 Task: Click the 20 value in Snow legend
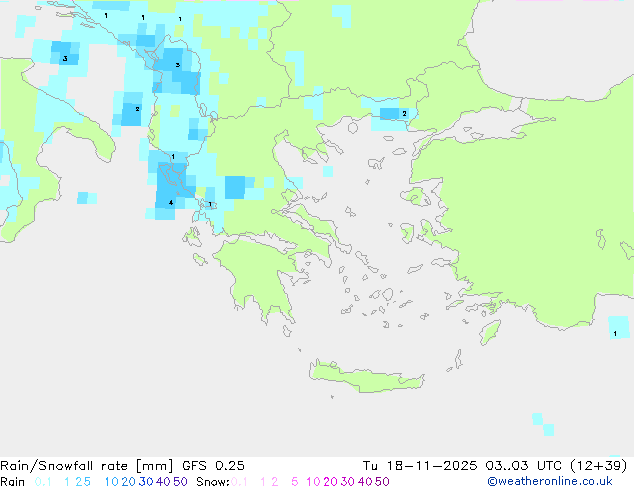pos(330,482)
